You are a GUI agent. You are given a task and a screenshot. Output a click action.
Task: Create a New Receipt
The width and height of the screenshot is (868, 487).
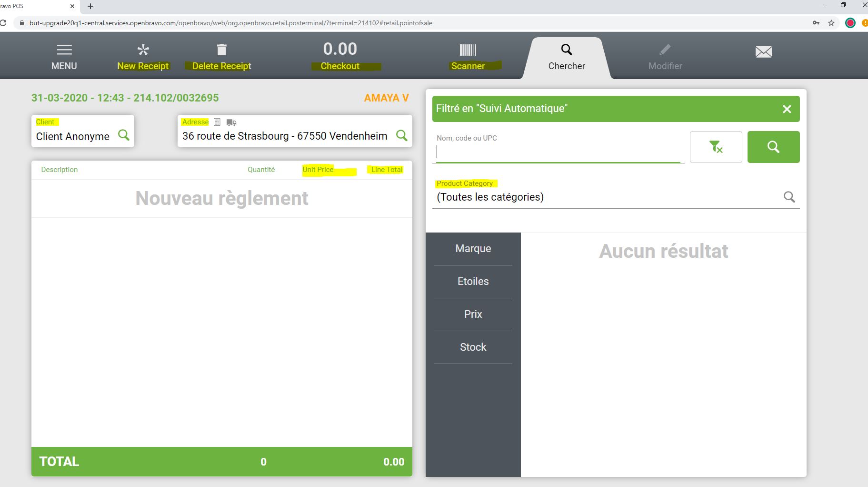coord(143,57)
